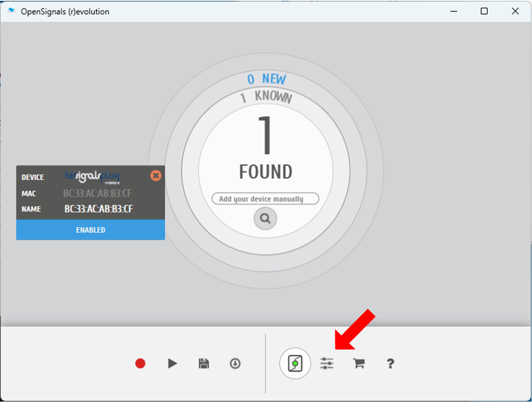This screenshot has height=402, width=532.
Task: Click the floppy disk save icon
Action: click(x=204, y=364)
